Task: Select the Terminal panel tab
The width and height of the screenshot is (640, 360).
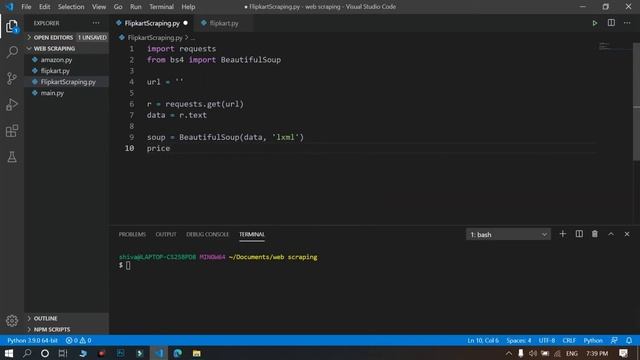Action: [252, 234]
